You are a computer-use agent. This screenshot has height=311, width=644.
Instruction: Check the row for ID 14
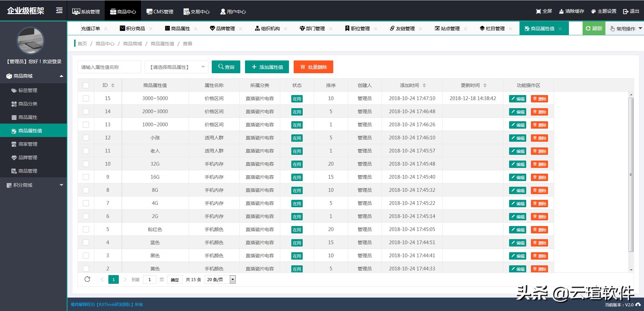86,112
